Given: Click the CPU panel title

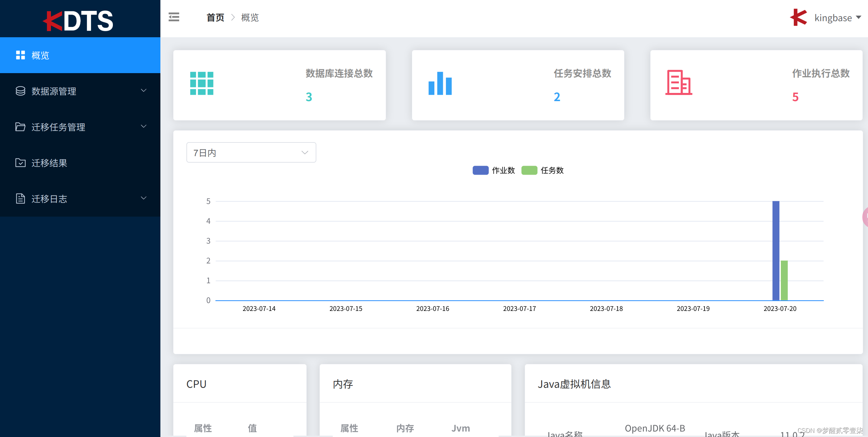Looking at the screenshot, I should coord(196,384).
